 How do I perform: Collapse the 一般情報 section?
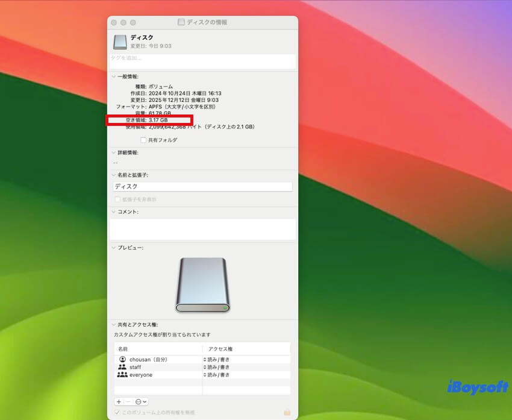113,77
